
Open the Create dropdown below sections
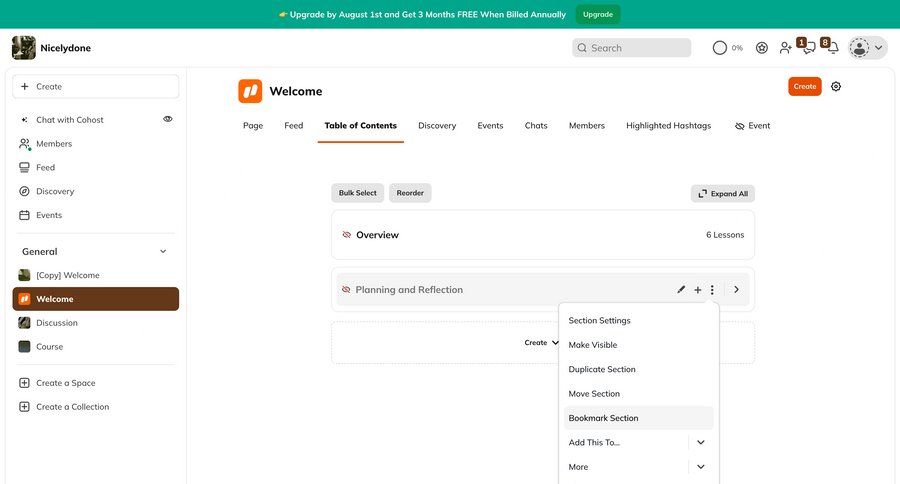(541, 343)
